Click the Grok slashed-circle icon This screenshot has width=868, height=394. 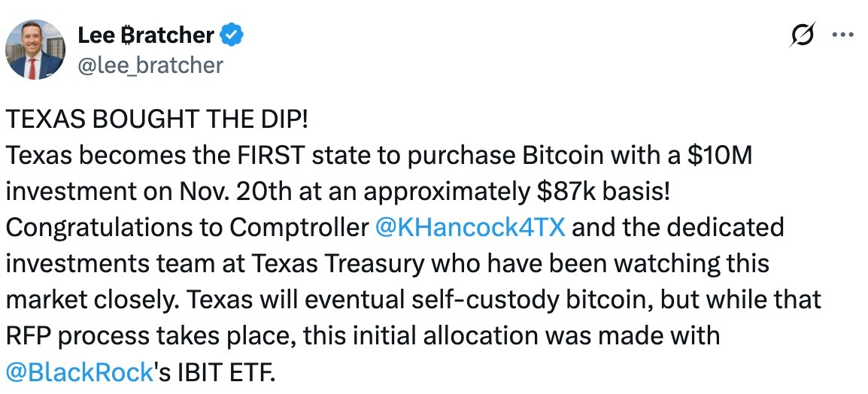pos(804,37)
